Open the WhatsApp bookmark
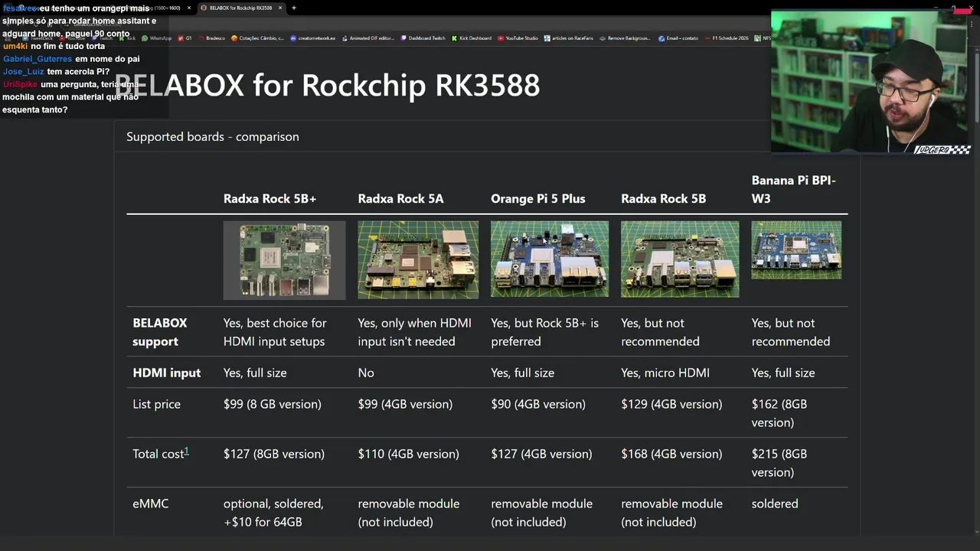This screenshot has height=551, width=980. coord(156,37)
